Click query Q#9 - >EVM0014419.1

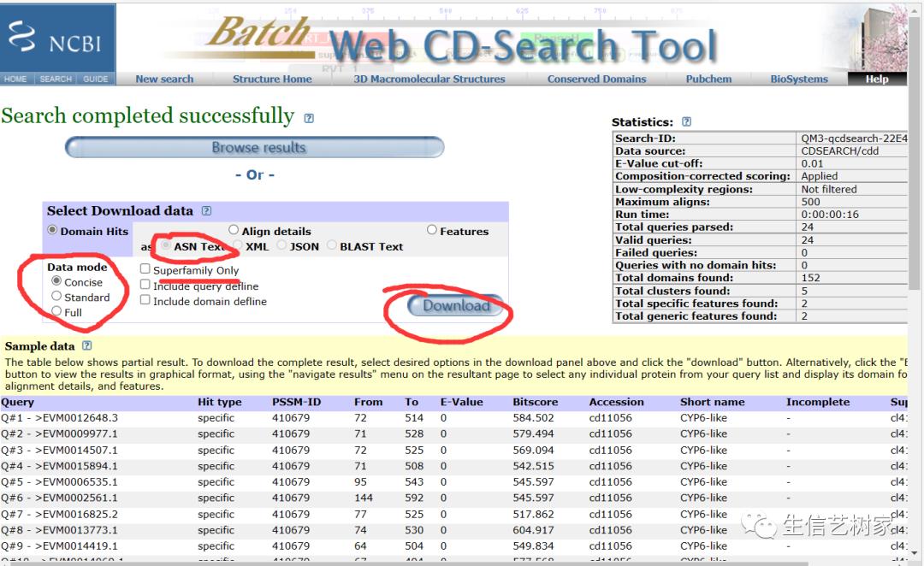pyautogui.click(x=60, y=546)
